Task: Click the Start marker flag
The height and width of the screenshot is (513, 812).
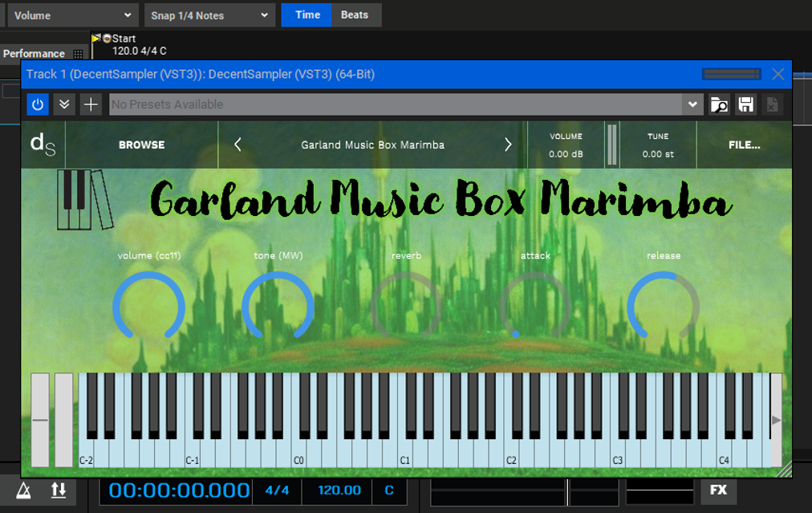Action: coord(95,38)
